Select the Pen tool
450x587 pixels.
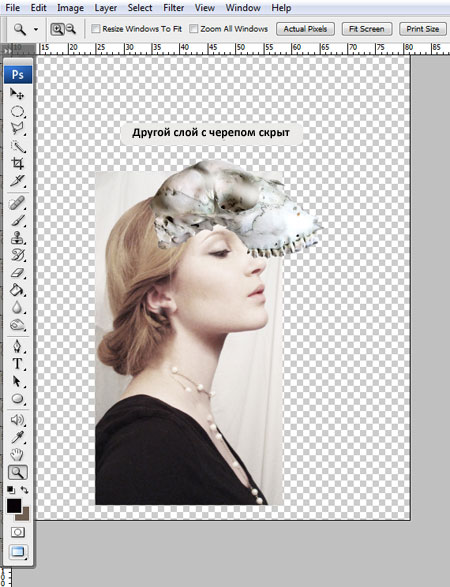pyautogui.click(x=17, y=346)
